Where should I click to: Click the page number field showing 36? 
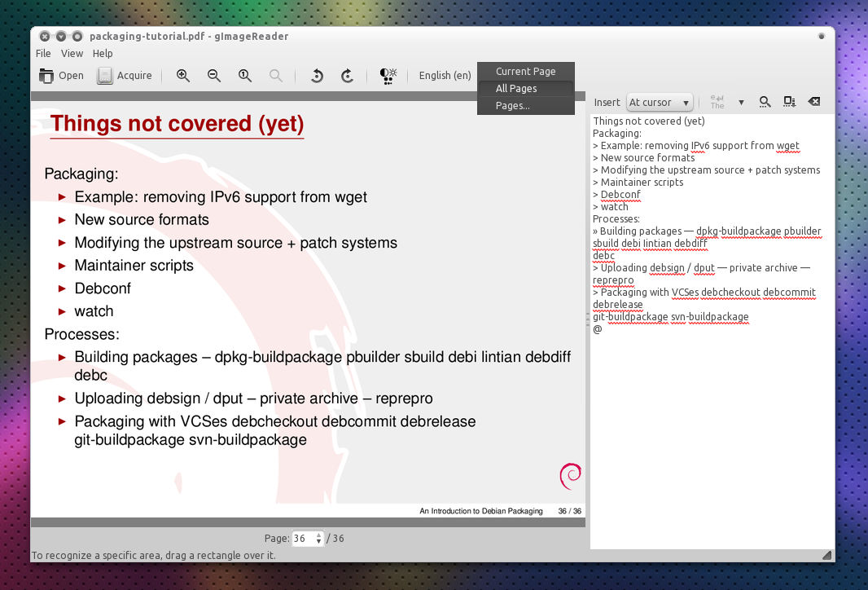(304, 538)
